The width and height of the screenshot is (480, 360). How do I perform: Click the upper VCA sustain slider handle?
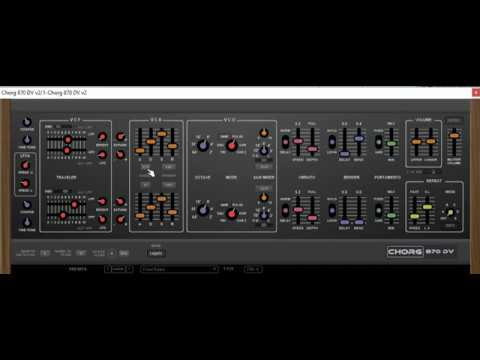(x=162, y=134)
